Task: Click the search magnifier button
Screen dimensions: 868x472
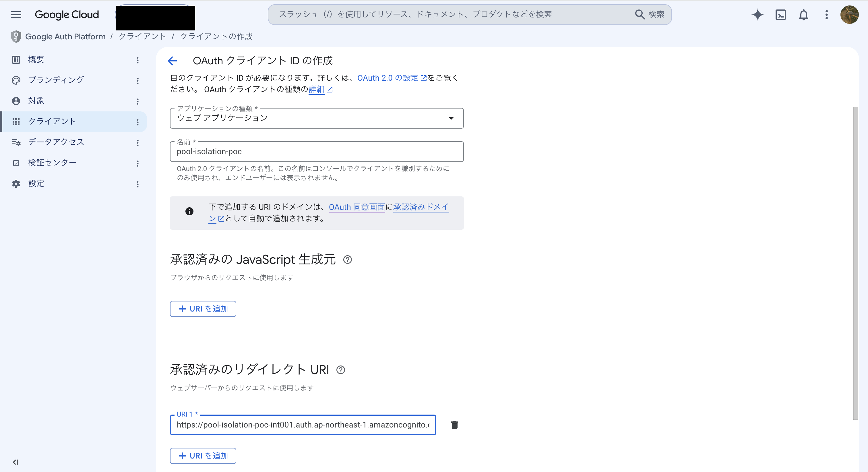Action: [x=649, y=14]
